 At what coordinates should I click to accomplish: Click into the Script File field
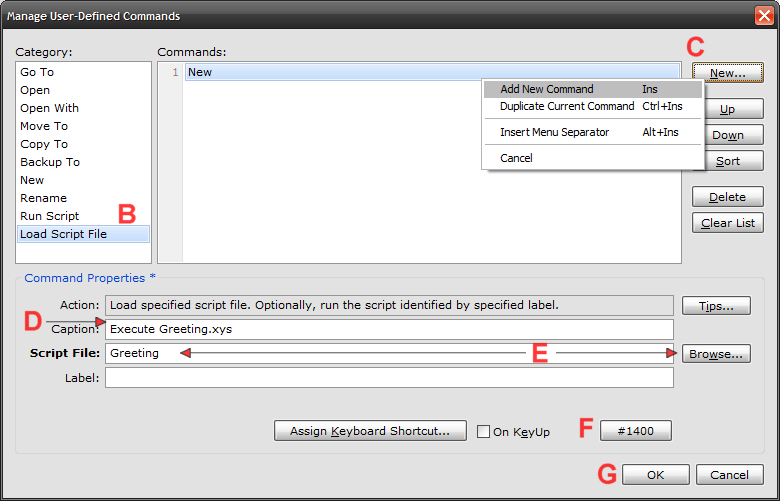[x=390, y=353]
